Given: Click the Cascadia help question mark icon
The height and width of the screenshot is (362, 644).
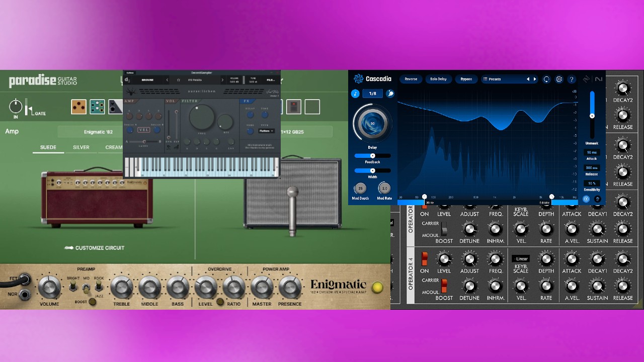Looking at the screenshot, I should pos(571,79).
